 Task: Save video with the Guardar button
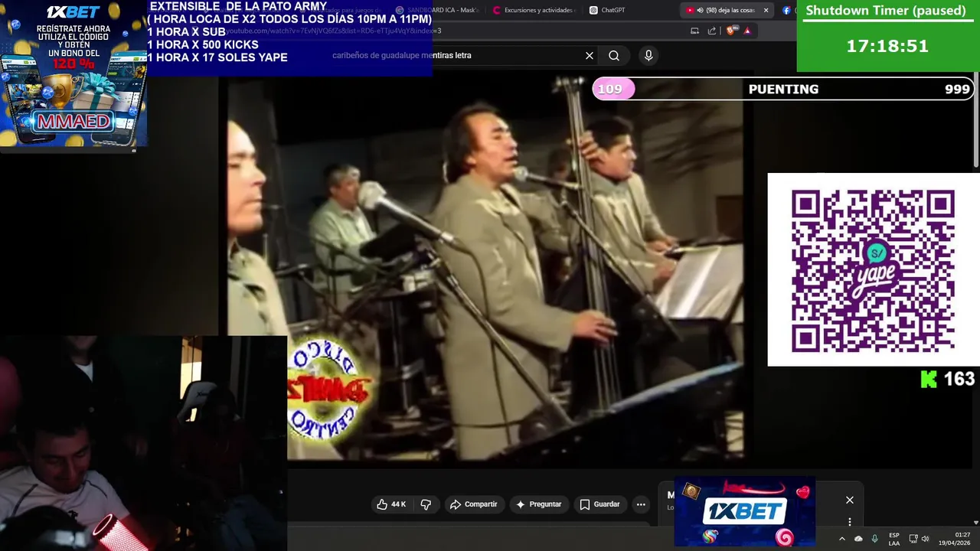point(599,504)
